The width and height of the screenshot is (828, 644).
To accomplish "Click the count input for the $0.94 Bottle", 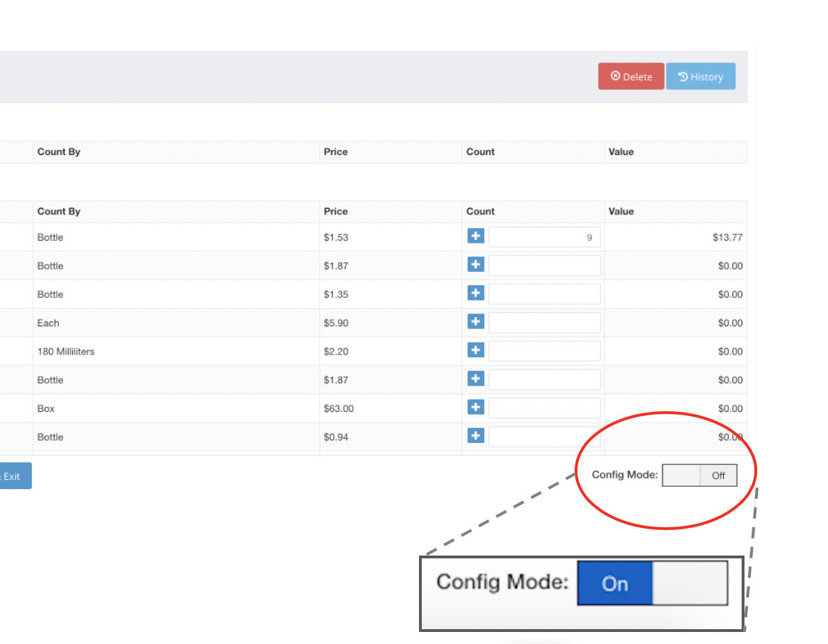I will coord(544,437).
